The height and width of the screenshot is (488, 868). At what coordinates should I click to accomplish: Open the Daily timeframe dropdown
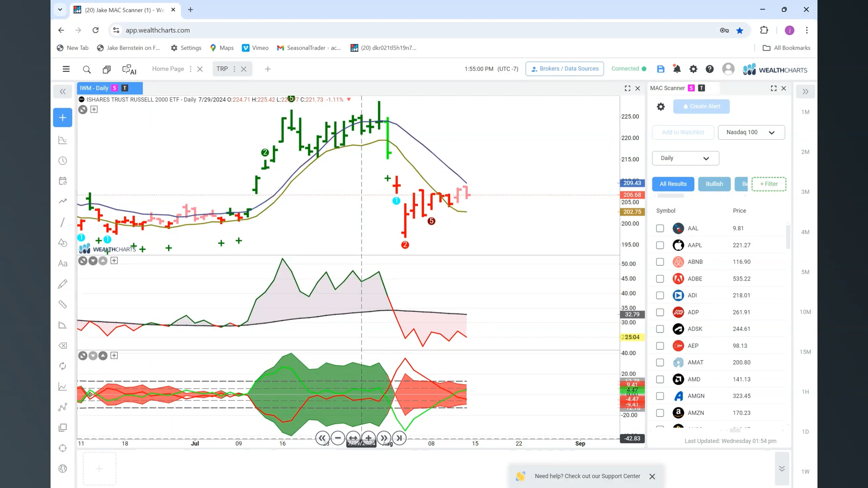685,158
